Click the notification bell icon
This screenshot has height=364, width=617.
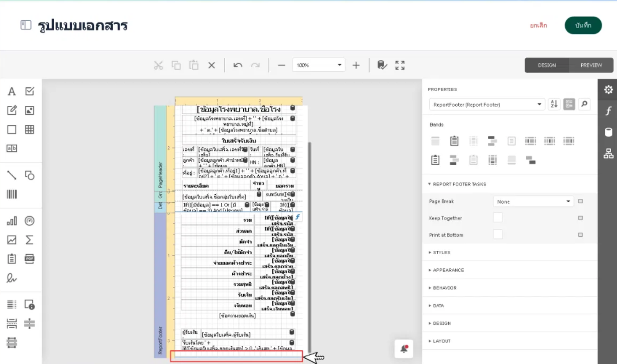[x=404, y=349]
